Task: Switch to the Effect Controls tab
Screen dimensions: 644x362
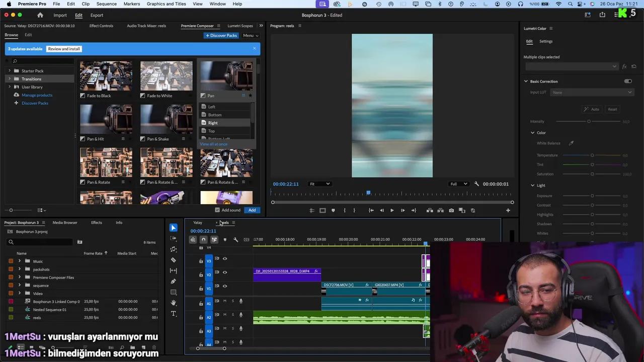Action: [x=101, y=26]
